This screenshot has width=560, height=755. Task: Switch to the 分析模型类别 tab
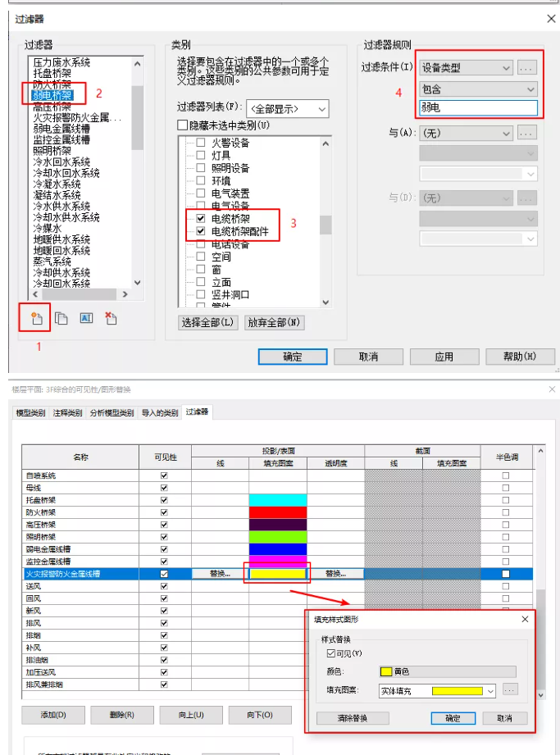click(x=112, y=412)
